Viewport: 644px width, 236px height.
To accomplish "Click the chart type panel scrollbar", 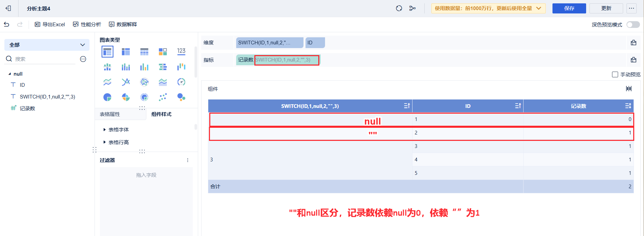I will coord(196,62).
